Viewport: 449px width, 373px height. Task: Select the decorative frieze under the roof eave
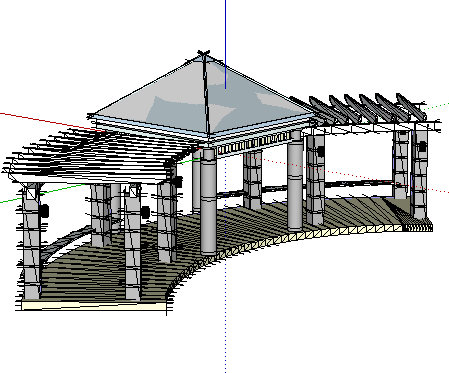click(254, 144)
